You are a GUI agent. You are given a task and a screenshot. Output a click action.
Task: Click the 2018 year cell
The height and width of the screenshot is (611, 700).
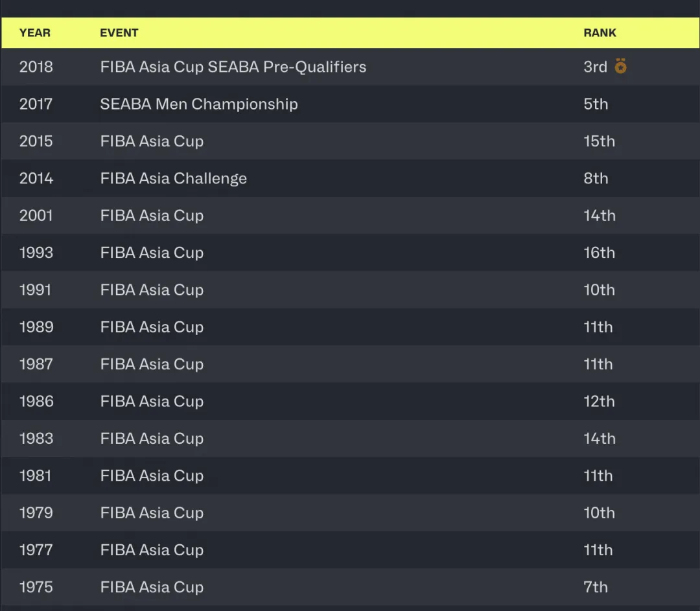[36, 67]
